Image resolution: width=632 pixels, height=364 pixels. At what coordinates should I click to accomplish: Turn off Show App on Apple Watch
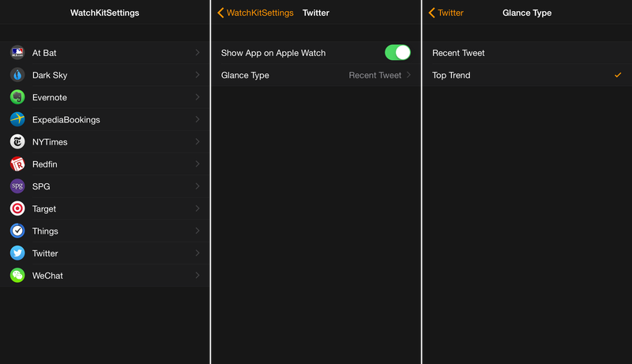point(397,52)
